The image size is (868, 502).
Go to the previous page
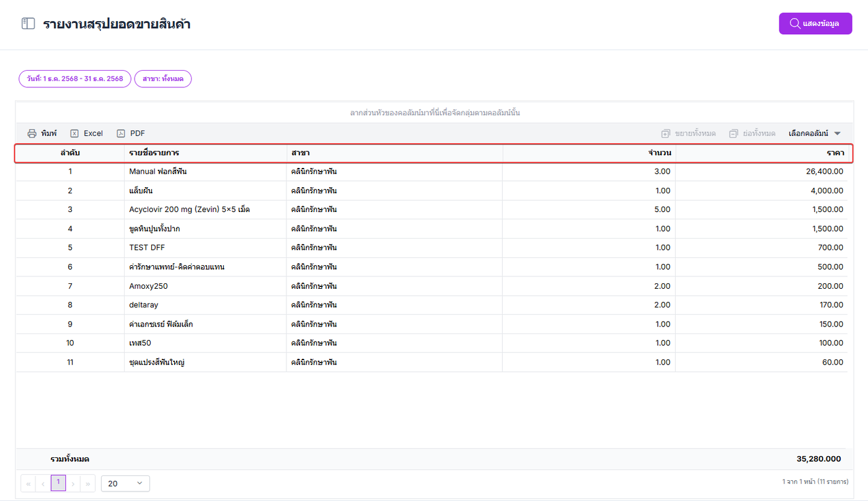coord(43,483)
